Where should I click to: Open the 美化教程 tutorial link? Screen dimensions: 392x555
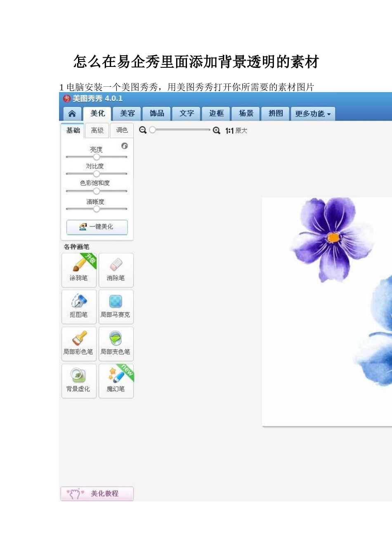pos(97,493)
